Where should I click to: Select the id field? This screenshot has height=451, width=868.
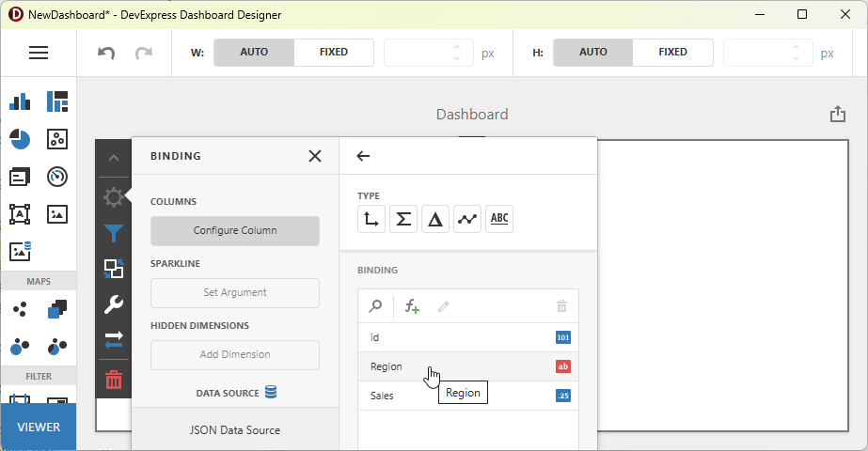pos(467,337)
